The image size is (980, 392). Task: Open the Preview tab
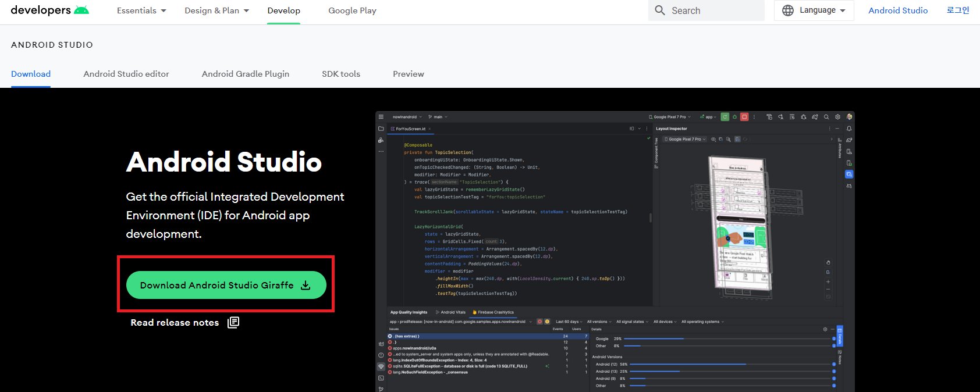(409, 74)
